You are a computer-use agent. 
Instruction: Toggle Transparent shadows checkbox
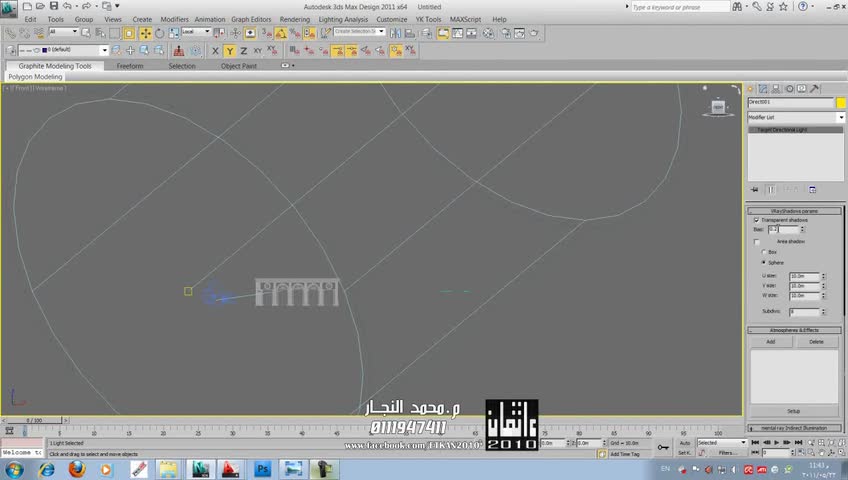click(756, 220)
